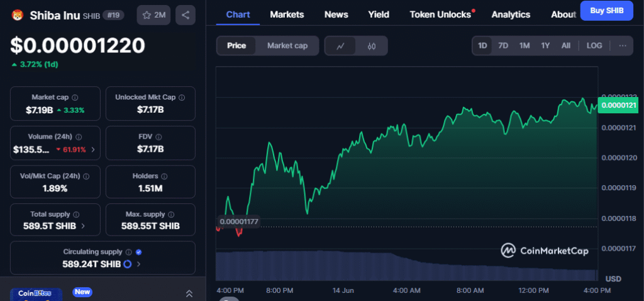Open the News tab
Viewport: 644px width, 301px height.
[x=336, y=14]
